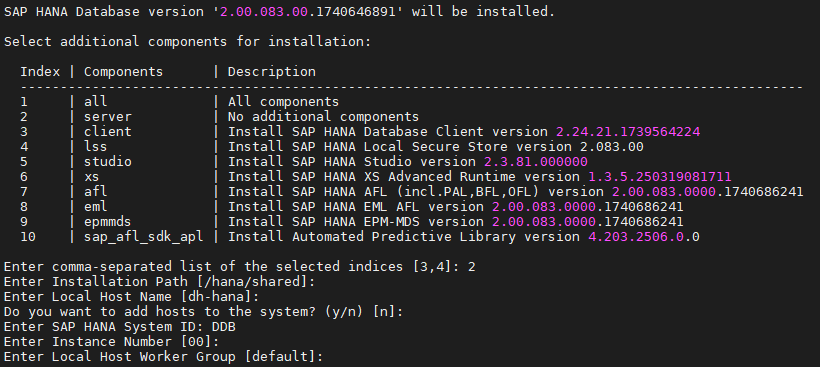The image size is (820, 367).
Task: Click the 'Description' column header
Action: pyautogui.click(x=271, y=72)
